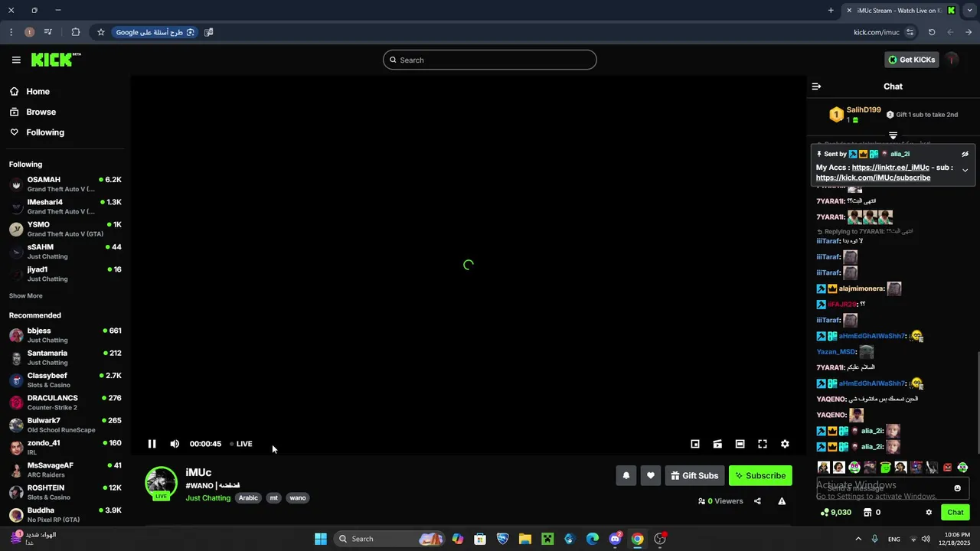Click the iMUc channel avatar
The image size is (980, 551).
(x=161, y=483)
